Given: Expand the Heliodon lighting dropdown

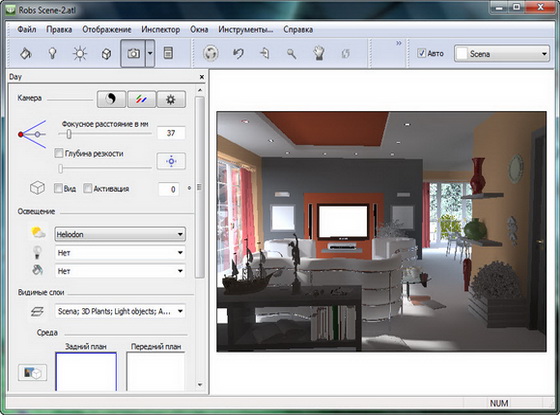Looking at the screenshot, I should coord(120,234).
